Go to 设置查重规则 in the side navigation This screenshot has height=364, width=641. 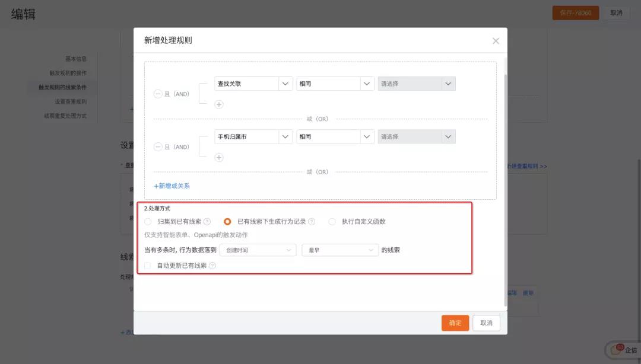[x=71, y=102]
